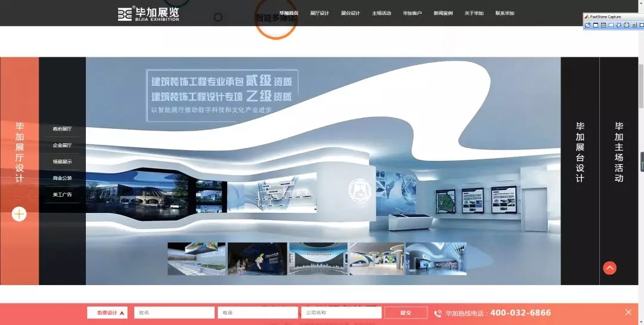
Task: Toggle the 免费设计 form button
Action: click(x=107, y=312)
